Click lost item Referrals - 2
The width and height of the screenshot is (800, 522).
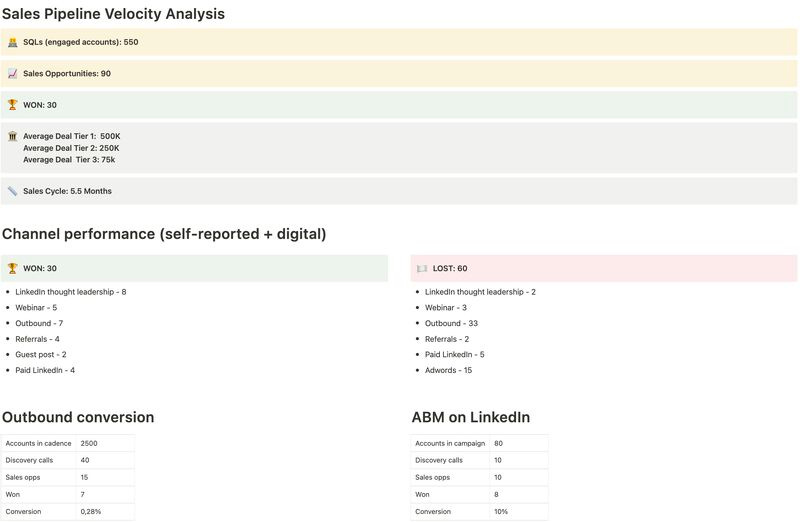(447, 339)
